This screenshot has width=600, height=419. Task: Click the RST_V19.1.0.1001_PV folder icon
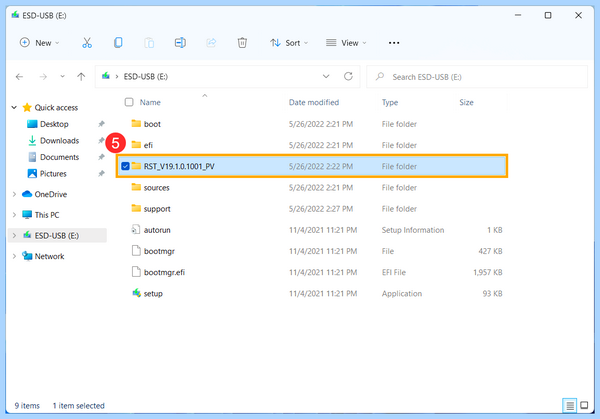(x=136, y=166)
